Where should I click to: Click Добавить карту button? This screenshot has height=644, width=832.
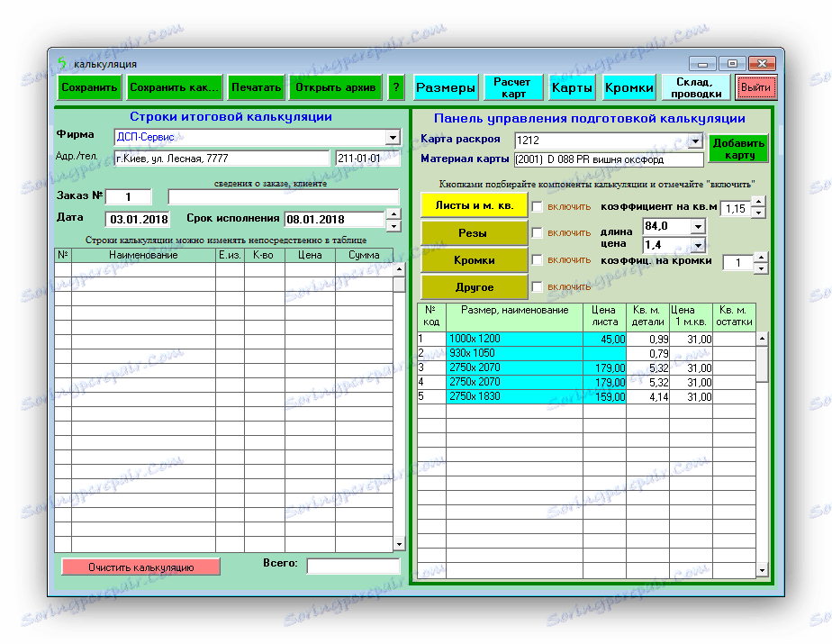coord(738,149)
